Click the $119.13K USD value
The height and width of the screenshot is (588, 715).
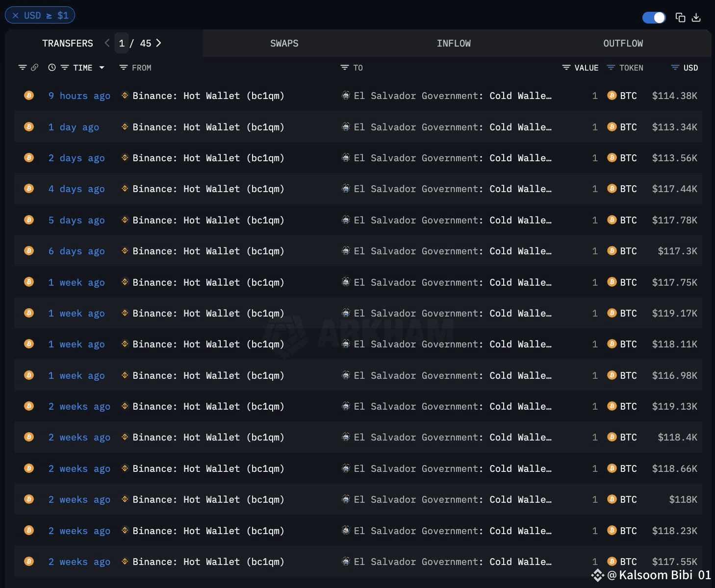pyautogui.click(x=675, y=406)
